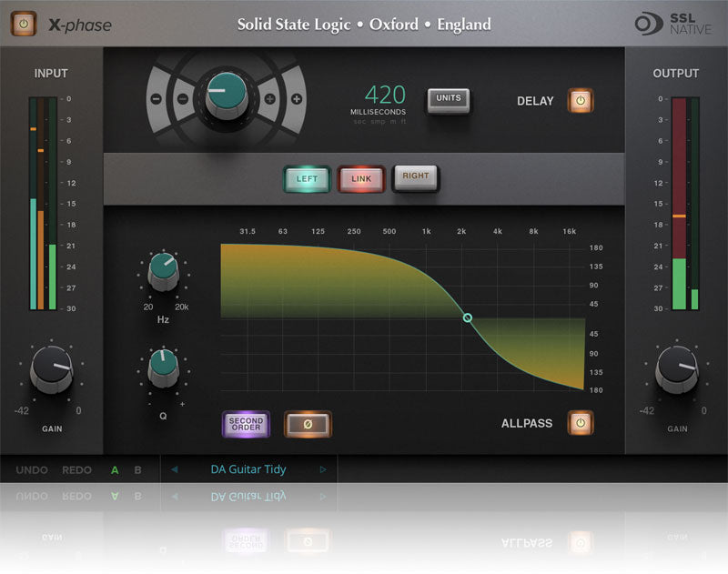728x574 pixels.
Task: Click the teal delay time knob
Action: [226, 95]
